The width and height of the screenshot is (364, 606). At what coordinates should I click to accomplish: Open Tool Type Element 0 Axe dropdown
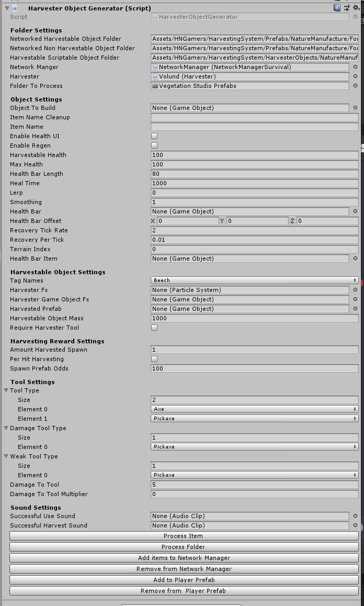(254, 409)
